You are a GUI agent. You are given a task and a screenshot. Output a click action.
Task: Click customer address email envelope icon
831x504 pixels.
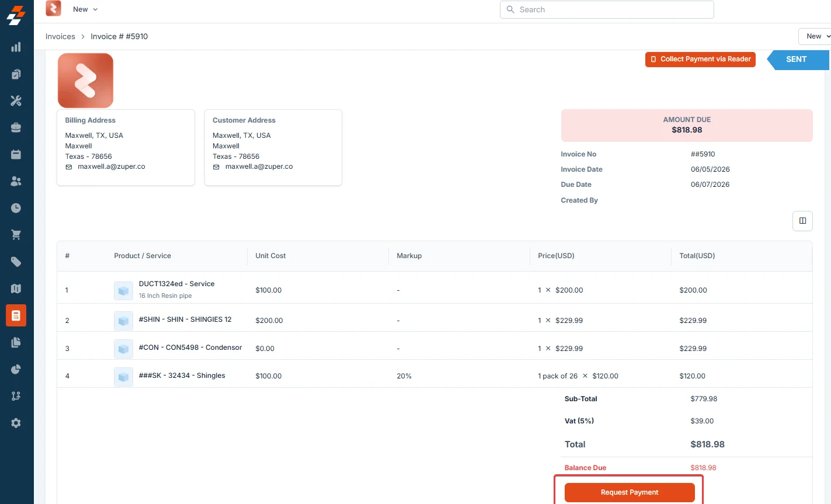(216, 167)
